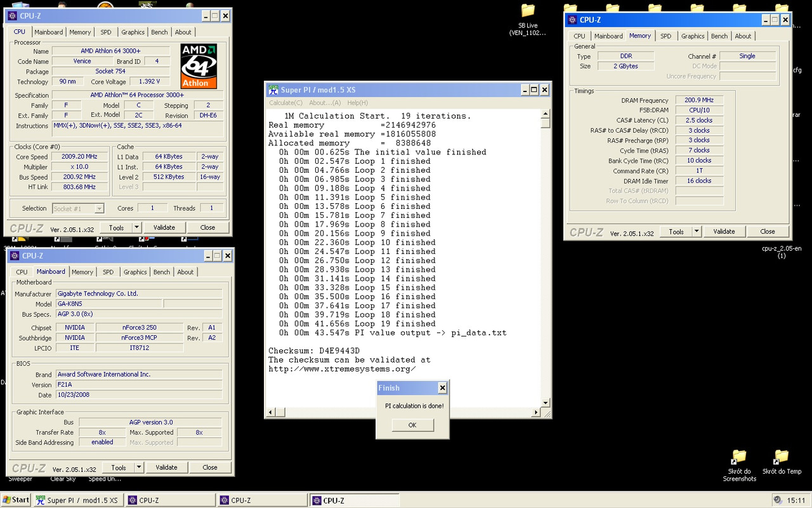This screenshot has height=508, width=812.
Task: Click the CAS# Latency value '2.5 clocks'
Action: click(x=699, y=120)
